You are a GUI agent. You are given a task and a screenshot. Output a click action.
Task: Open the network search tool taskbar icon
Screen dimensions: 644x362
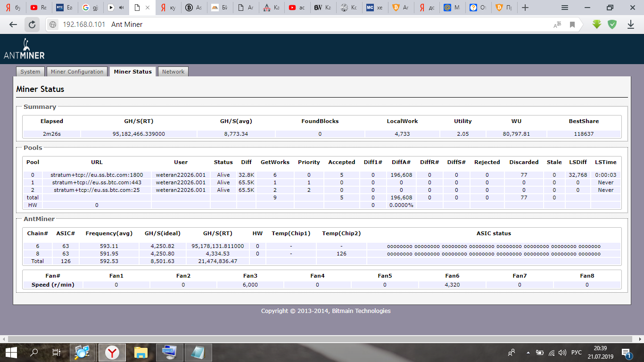[83, 352]
